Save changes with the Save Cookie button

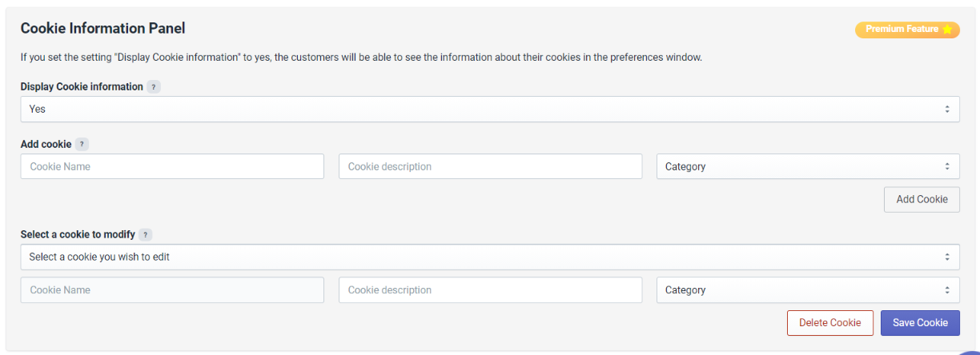[920, 323]
